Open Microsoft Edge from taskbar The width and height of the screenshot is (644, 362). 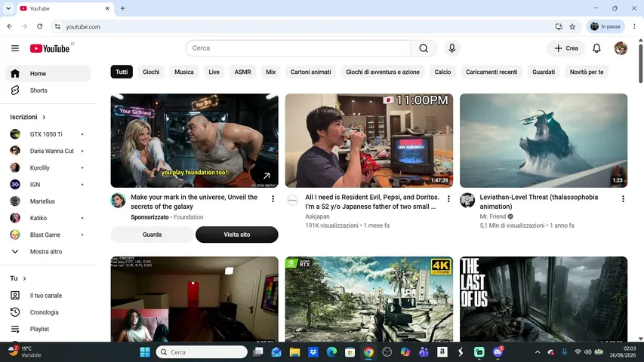tap(331, 352)
